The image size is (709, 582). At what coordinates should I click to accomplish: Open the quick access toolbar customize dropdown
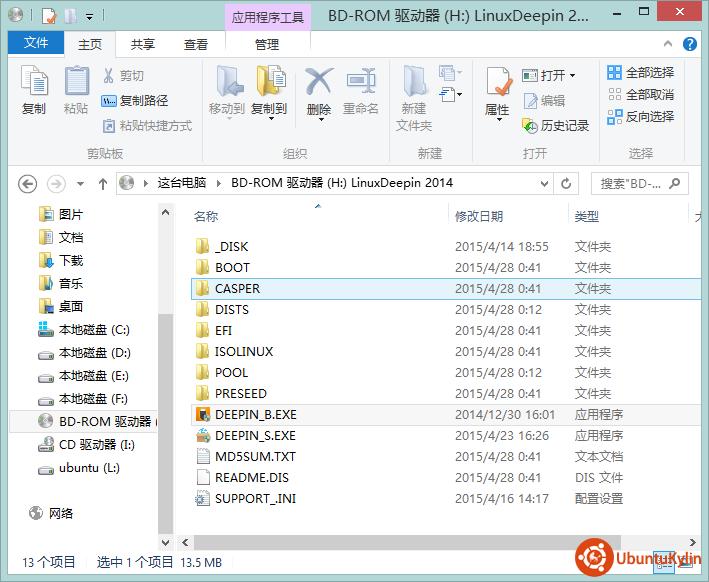[90, 18]
